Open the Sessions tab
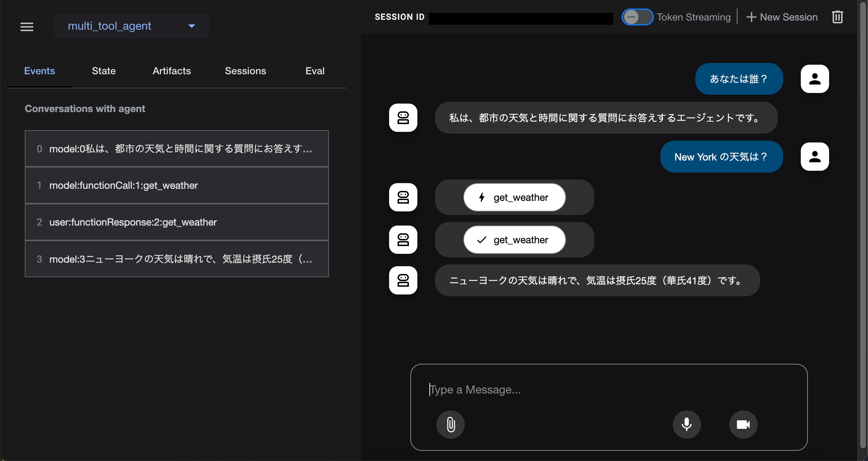The width and height of the screenshot is (868, 461). pyautogui.click(x=245, y=71)
